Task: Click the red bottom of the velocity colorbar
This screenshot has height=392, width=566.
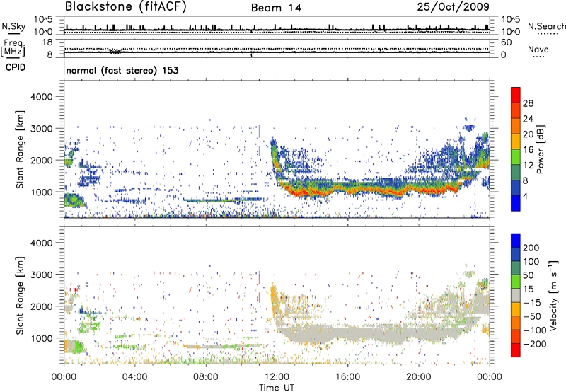Action: click(x=516, y=350)
